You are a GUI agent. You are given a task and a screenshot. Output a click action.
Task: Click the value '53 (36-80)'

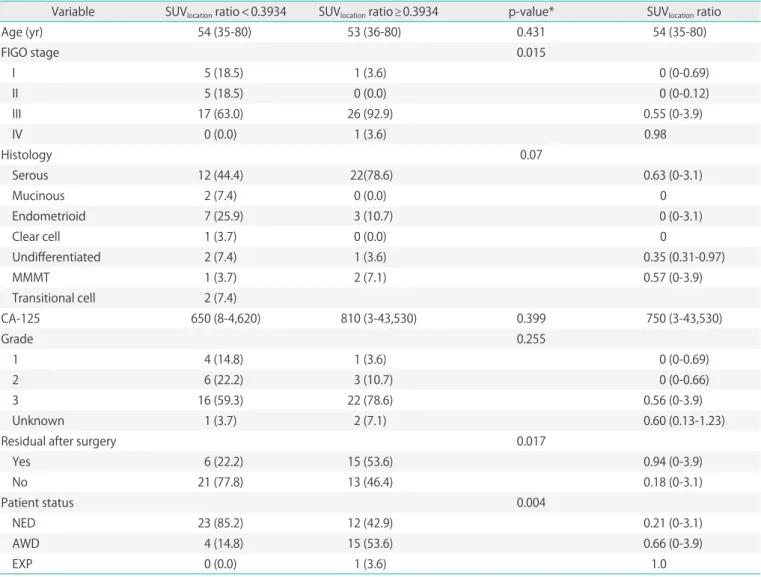(x=374, y=33)
